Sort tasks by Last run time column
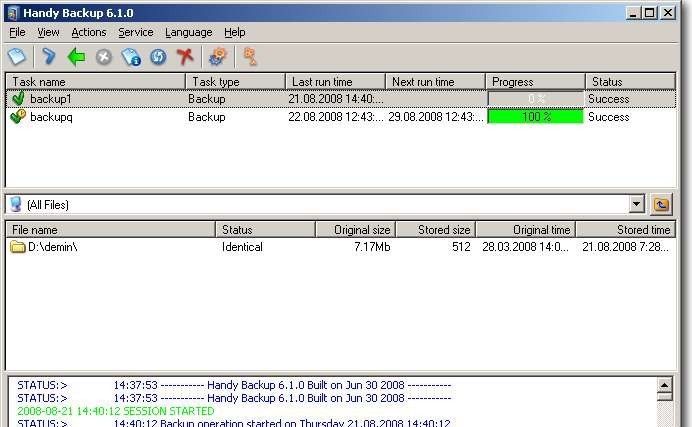 tap(335, 82)
